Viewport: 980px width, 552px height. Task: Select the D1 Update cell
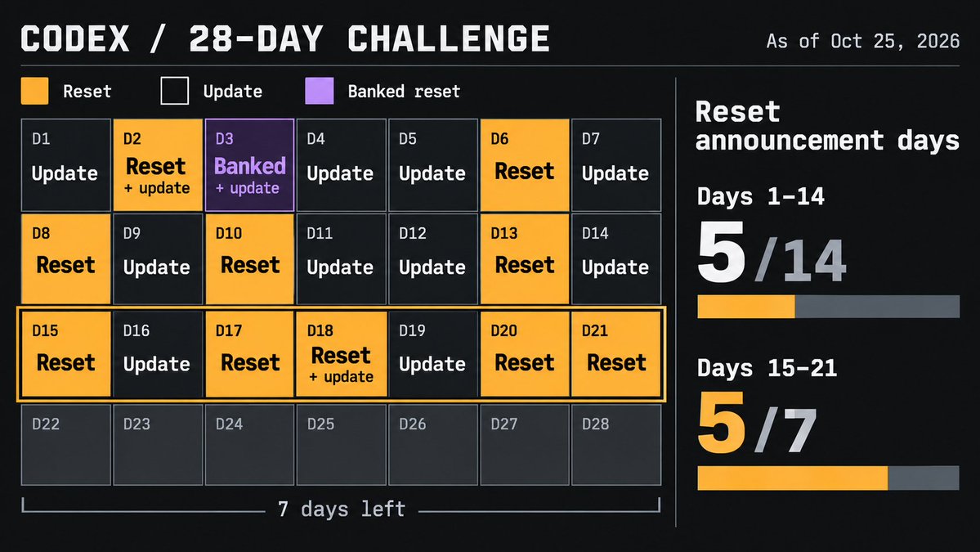(x=65, y=165)
